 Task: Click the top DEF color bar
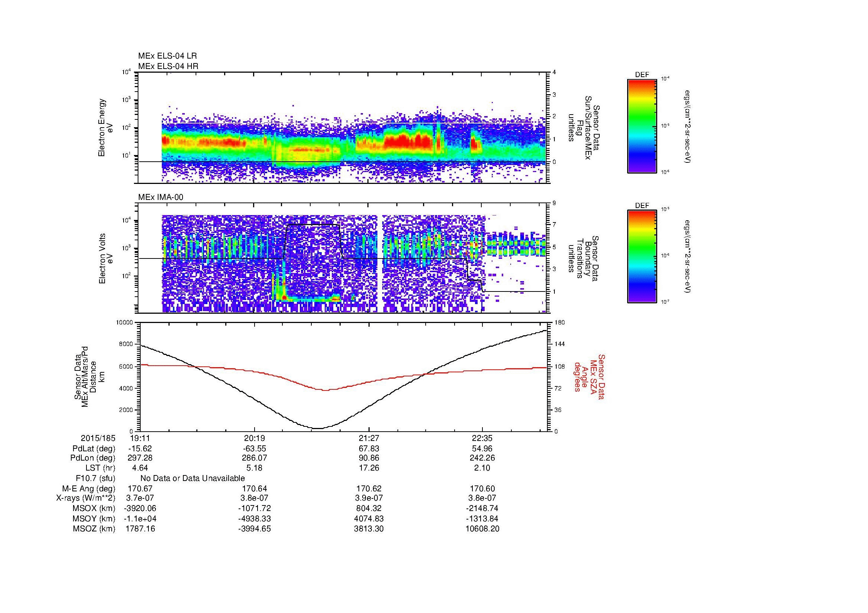coord(642,126)
